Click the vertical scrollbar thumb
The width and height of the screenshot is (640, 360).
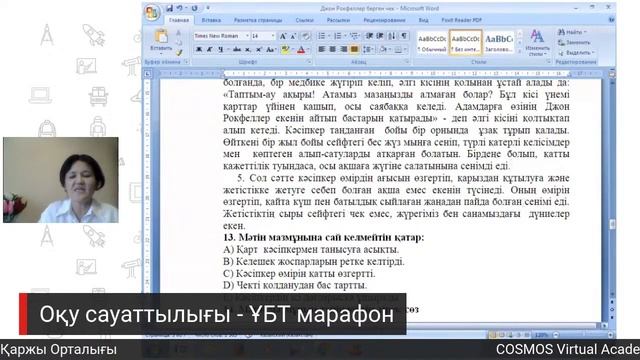coord(612,224)
